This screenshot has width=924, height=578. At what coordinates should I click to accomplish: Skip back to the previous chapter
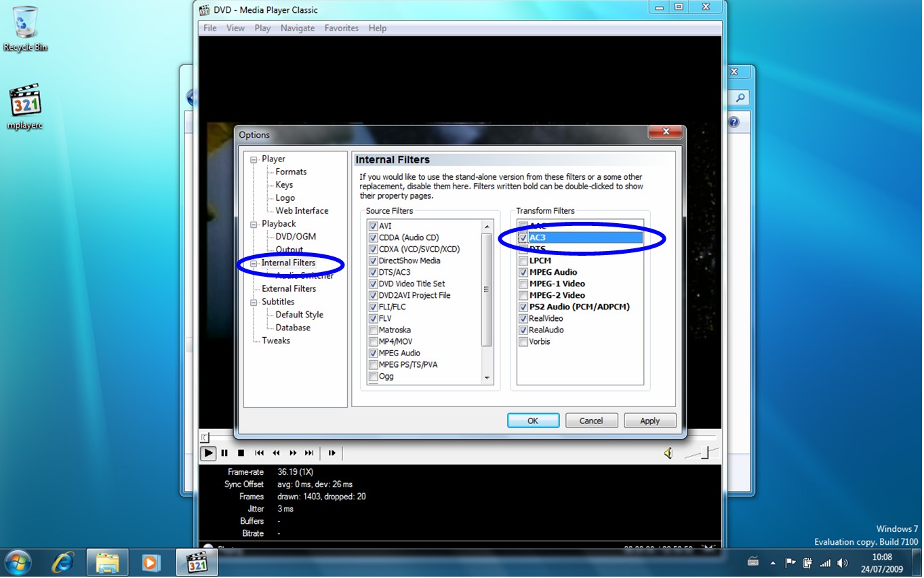[x=259, y=454]
